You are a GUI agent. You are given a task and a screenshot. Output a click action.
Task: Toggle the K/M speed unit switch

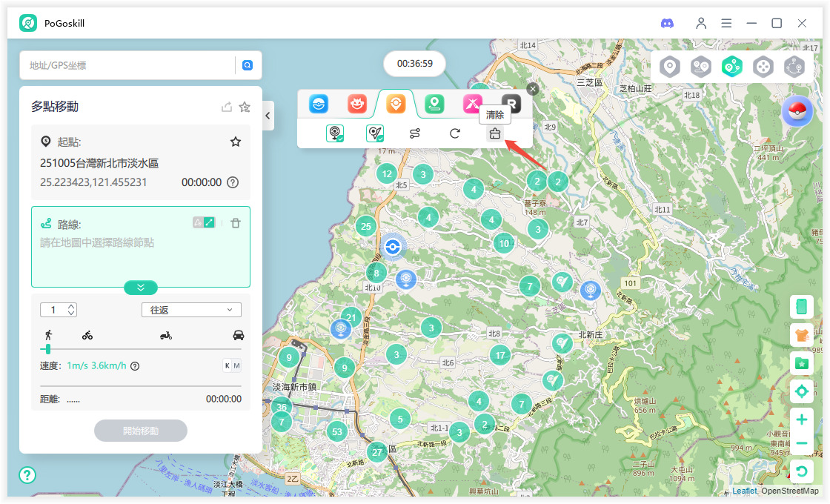point(231,365)
